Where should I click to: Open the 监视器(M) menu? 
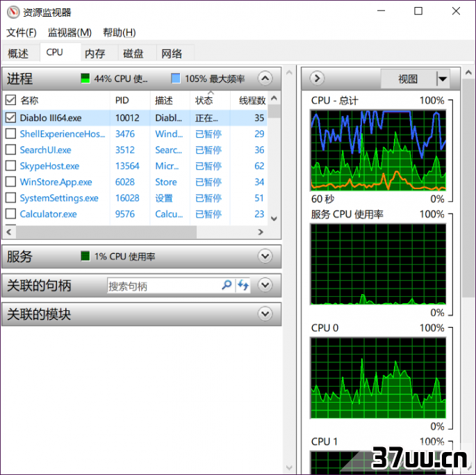coord(69,32)
